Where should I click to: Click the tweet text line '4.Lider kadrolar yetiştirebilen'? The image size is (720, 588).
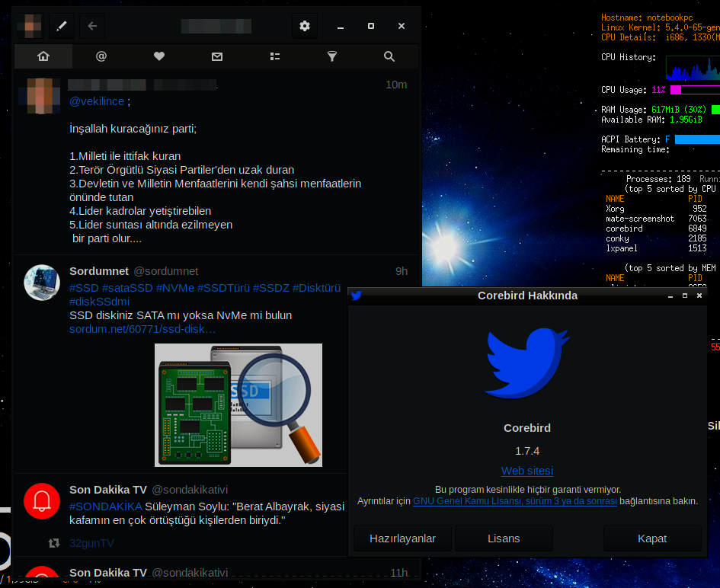(x=140, y=211)
